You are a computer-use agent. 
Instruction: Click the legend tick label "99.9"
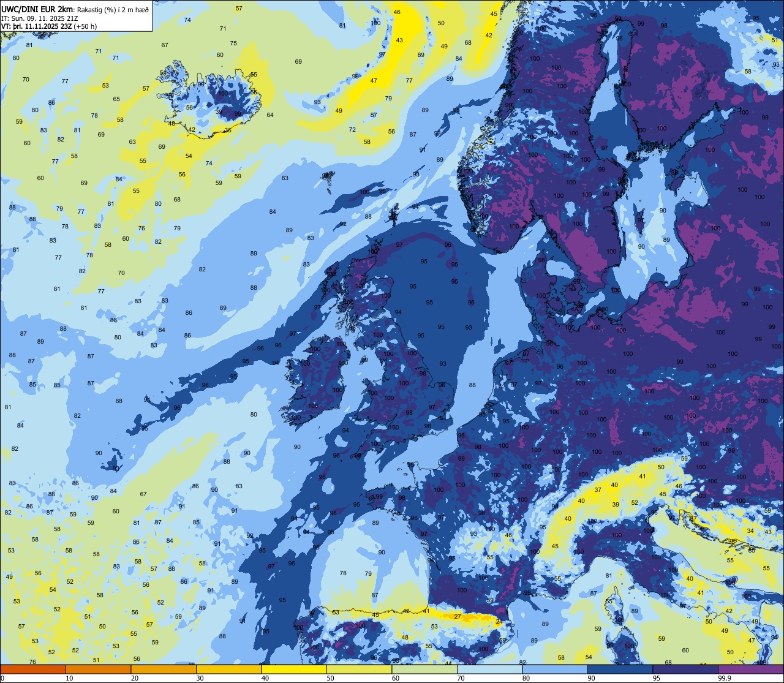pos(725,678)
